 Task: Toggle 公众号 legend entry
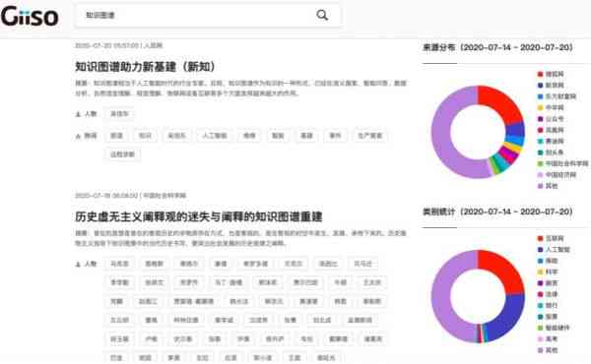[x=551, y=119]
